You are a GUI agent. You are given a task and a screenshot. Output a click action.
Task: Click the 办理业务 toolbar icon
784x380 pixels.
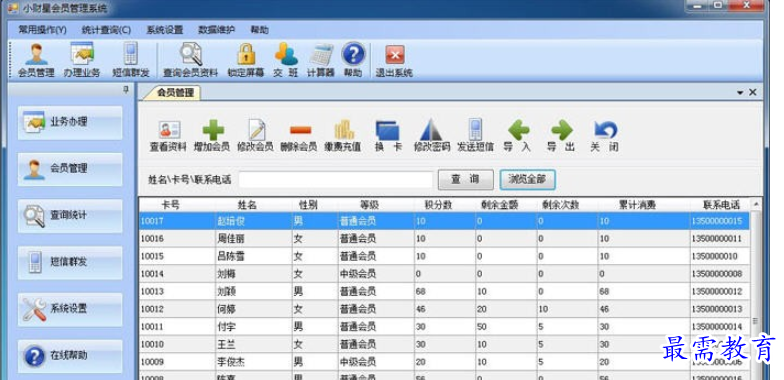(x=82, y=60)
